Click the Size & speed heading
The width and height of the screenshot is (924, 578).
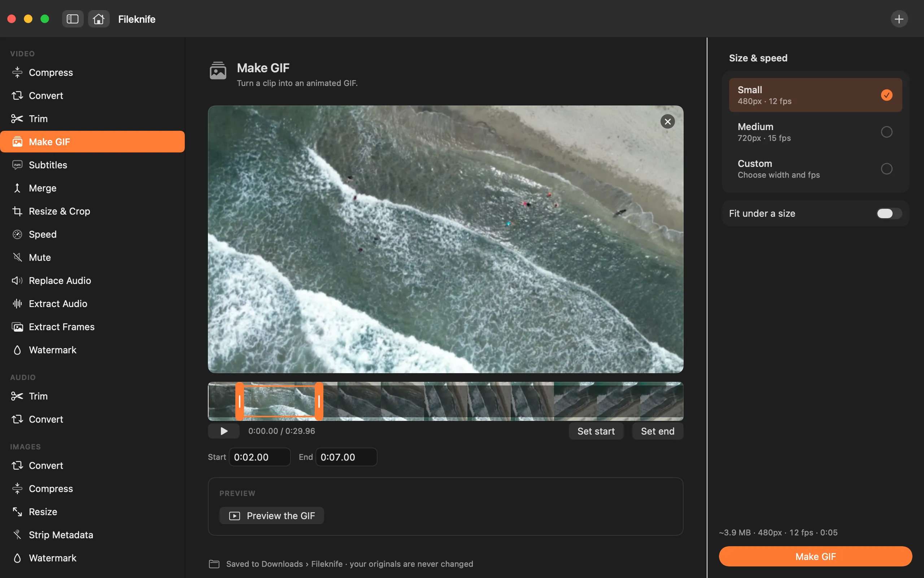click(x=758, y=58)
